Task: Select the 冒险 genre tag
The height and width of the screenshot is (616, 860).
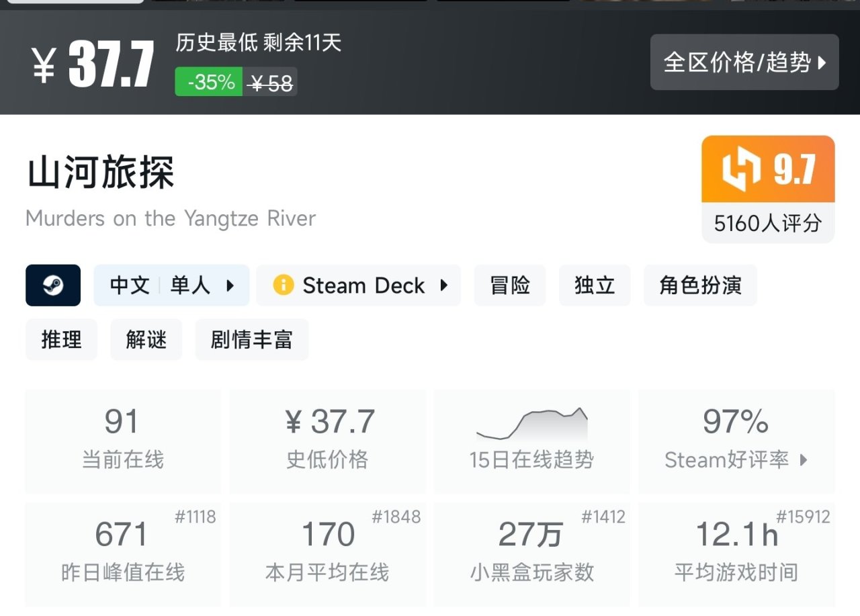Action: point(510,285)
